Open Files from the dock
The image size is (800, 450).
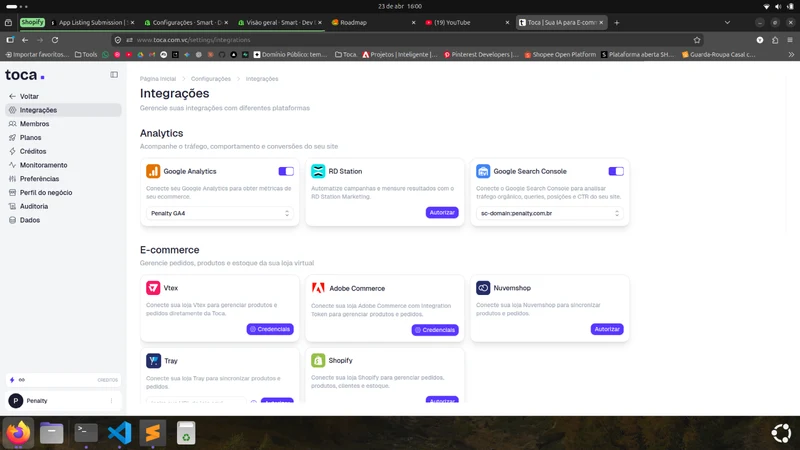click(52, 433)
